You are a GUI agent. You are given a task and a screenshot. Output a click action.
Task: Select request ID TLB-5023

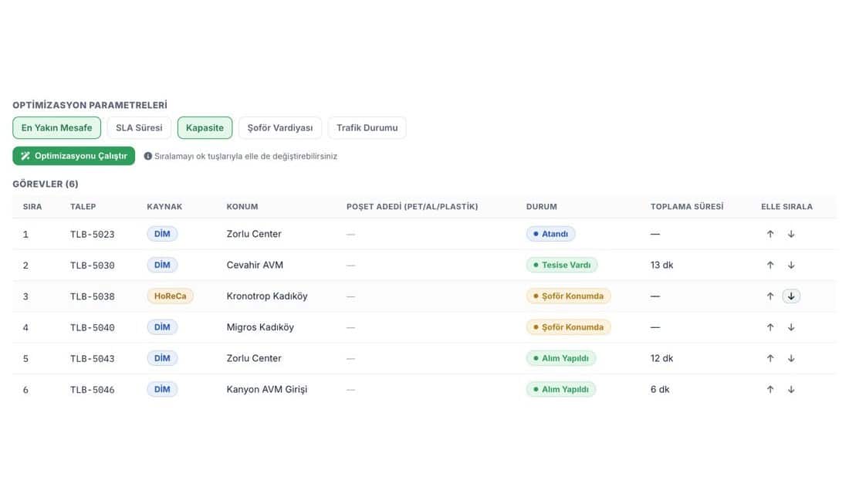coord(92,235)
